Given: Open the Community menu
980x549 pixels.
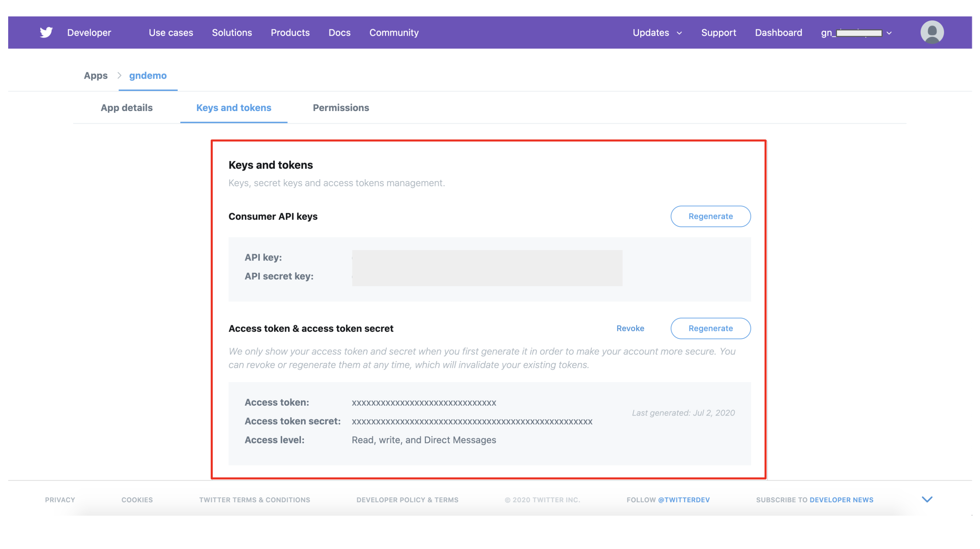Looking at the screenshot, I should (394, 33).
